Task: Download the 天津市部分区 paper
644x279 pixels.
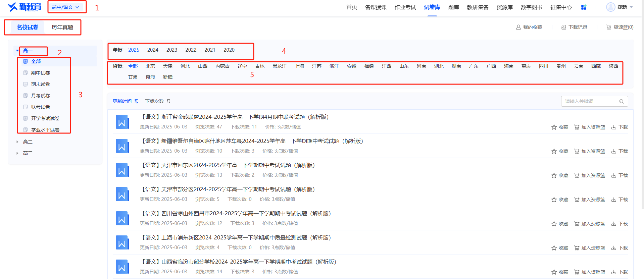Action: 620,200
